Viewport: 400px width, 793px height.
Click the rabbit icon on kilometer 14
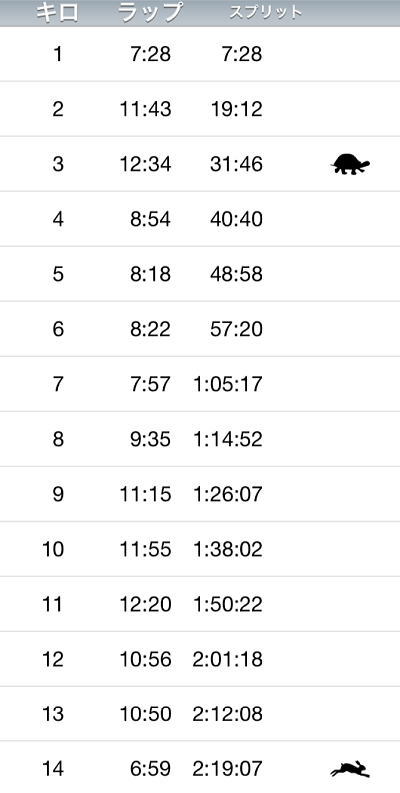click(x=350, y=770)
